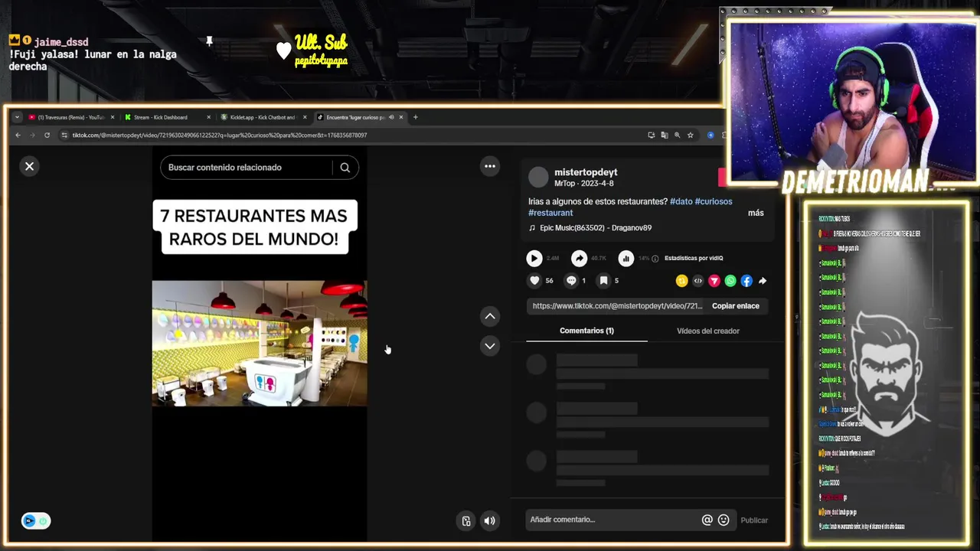Reload the page with refresh icon
The image size is (980, 551).
tap(47, 135)
